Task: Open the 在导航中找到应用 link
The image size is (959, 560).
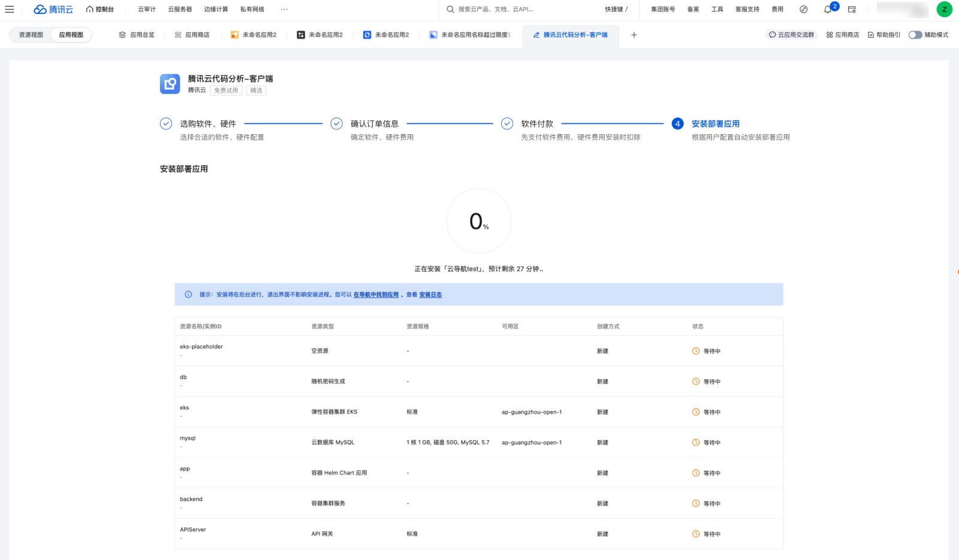Action: (x=376, y=295)
